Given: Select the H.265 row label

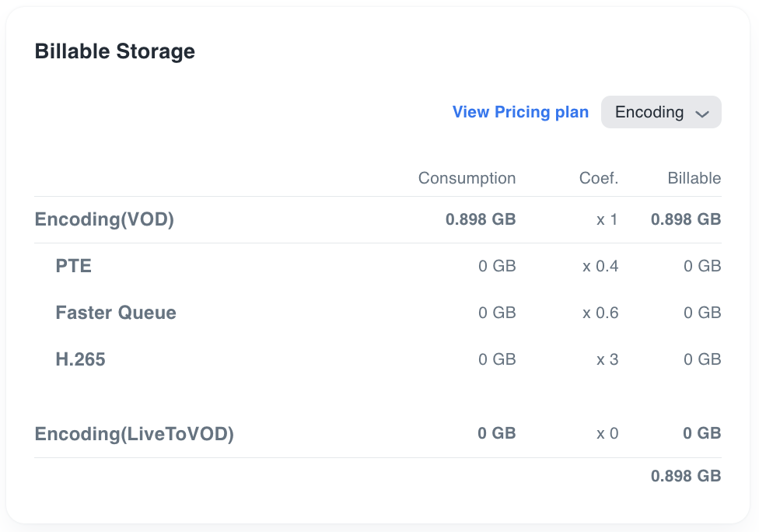Looking at the screenshot, I should (80, 359).
